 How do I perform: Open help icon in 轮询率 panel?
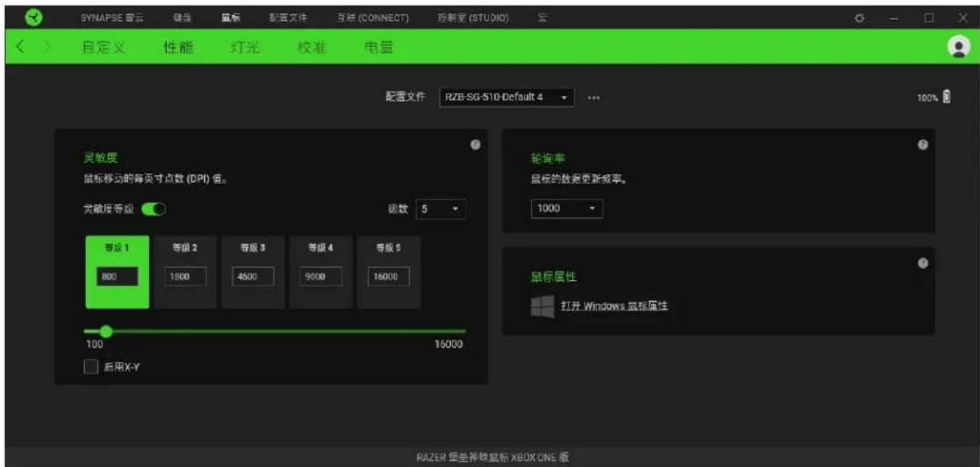923,145
